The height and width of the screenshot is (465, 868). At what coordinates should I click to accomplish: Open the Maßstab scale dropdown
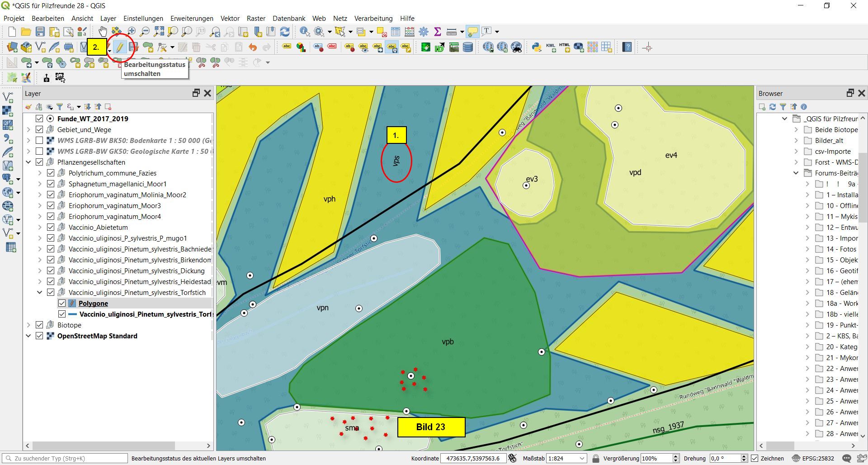(582, 458)
